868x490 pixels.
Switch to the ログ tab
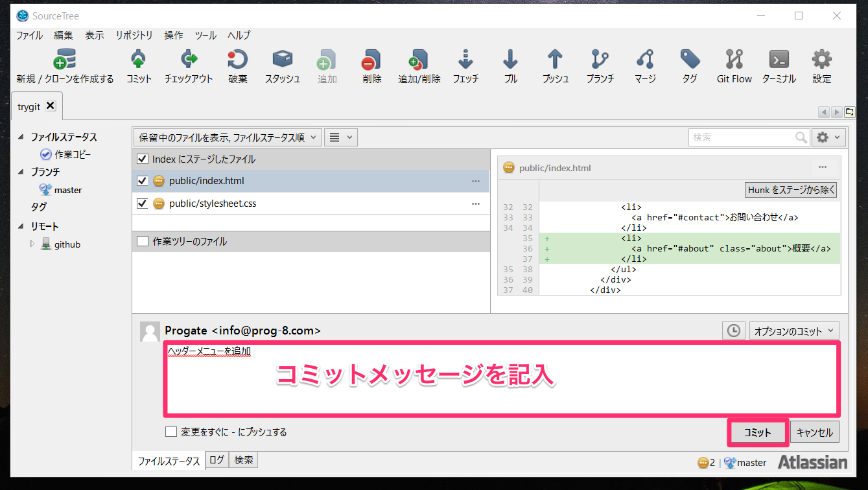217,460
